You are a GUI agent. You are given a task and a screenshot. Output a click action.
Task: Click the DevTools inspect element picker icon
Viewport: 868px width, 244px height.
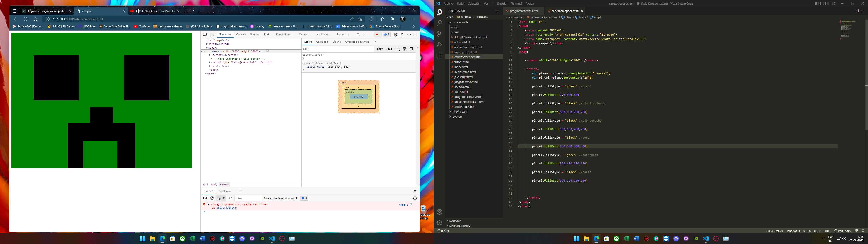tap(205, 34)
